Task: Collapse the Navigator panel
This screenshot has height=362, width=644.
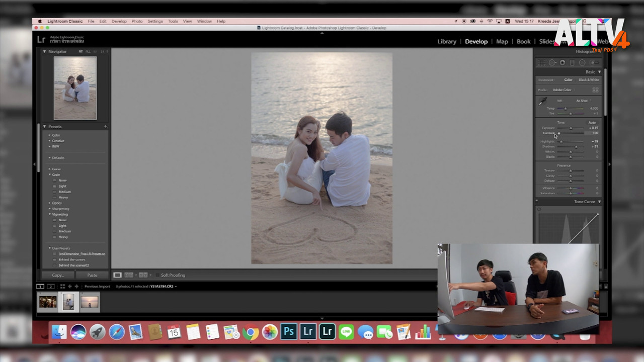Action: [44, 51]
